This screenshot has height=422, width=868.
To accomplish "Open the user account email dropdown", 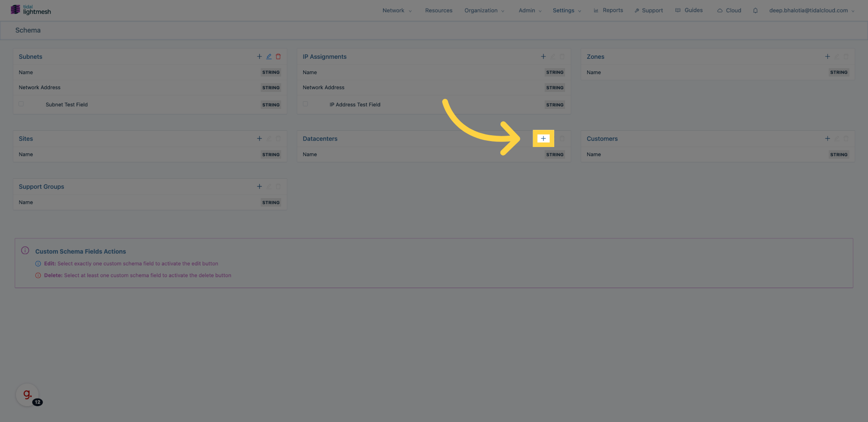I will point(811,10).
